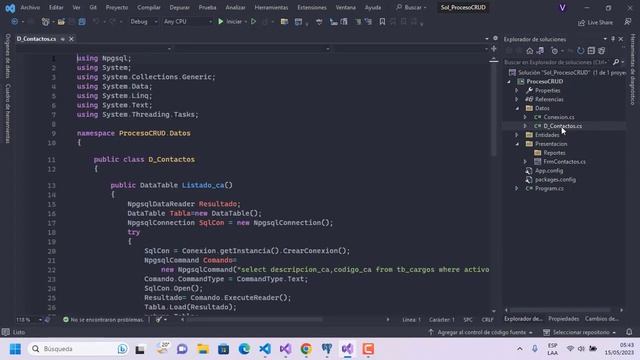Click the Home icon in Solution Explorer
The height and width of the screenshot is (360, 640).
pos(530,51)
